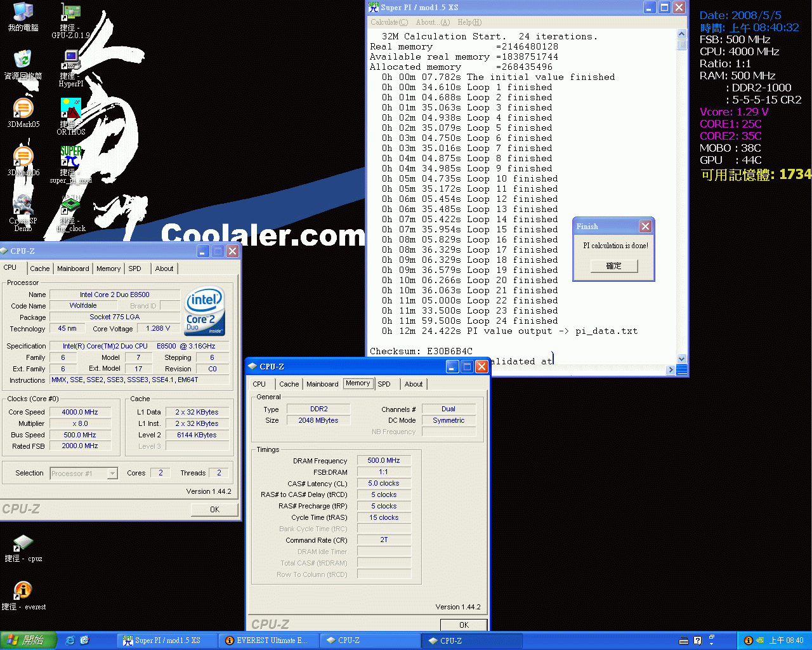
Task: Click the Intel Core 2 Duo E8500 name field
Action: [x=115, y=295]
